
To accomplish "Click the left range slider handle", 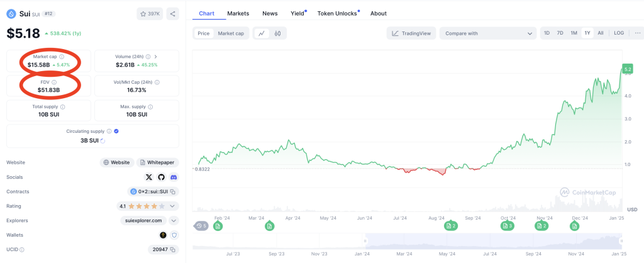I will (365, 241).
